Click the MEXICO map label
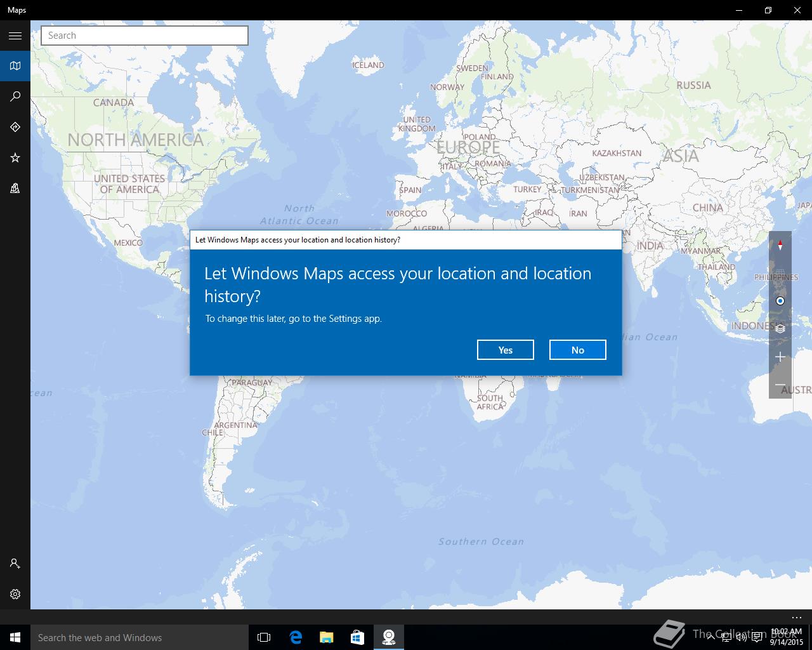812x650 pixels. [128, 242]
